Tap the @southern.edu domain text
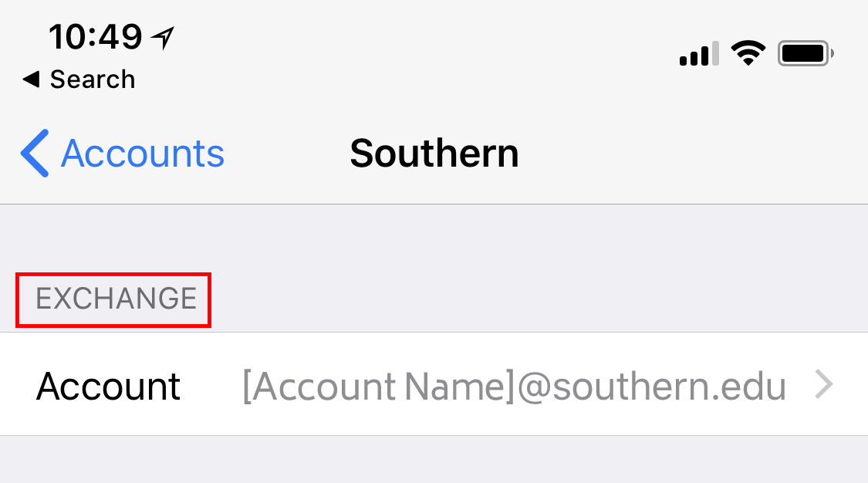The height and width of the screenshot is (483, 868). (x=650, y=385)
